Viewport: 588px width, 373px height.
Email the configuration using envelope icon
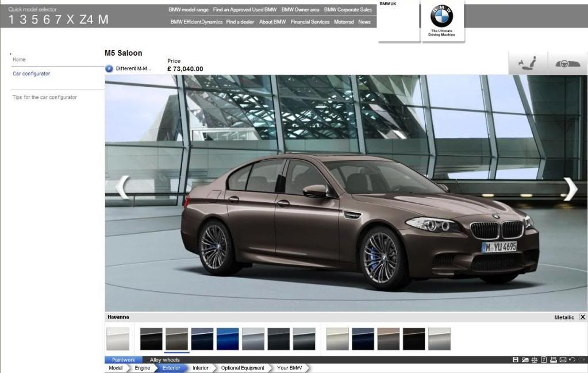click(563, 360)
